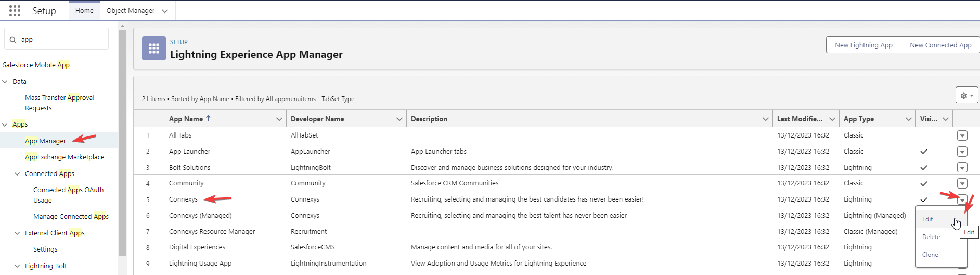This screenshot has height=275, width=980.
Task: Collapse the Data section in sidebar
Action: click(x=5, y=81)
